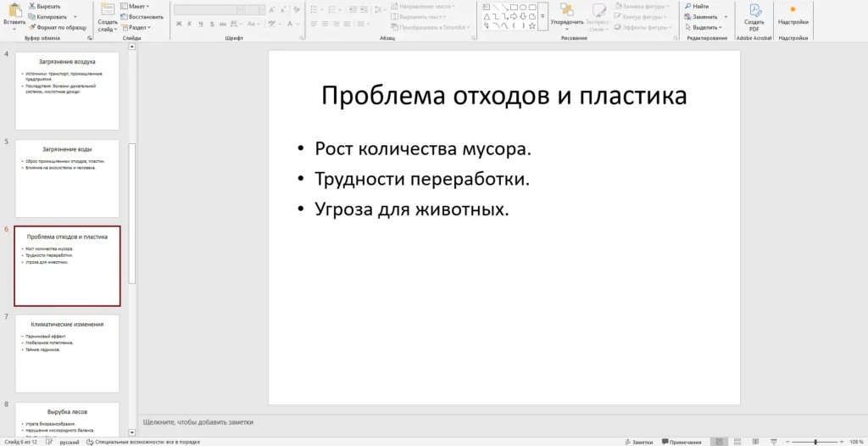Select the oval shape in shapes gallery

[x=522, y=7]
